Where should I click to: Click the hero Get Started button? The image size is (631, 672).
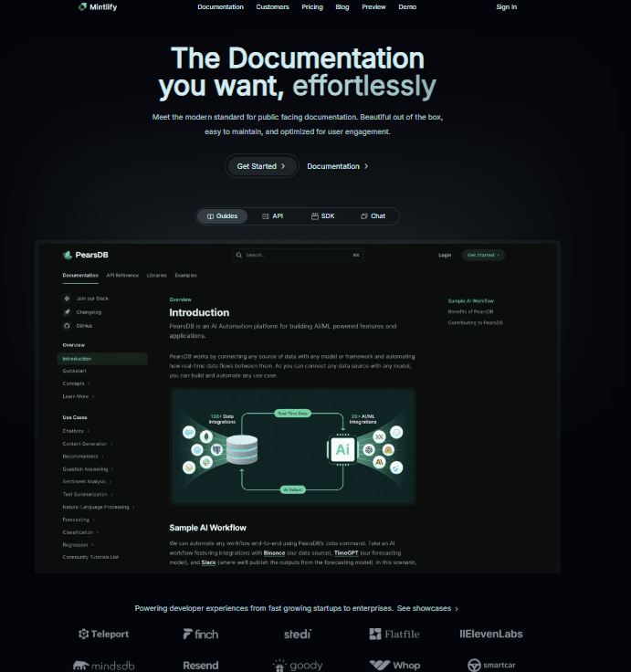pyautogui.click(x=261, y=166)
